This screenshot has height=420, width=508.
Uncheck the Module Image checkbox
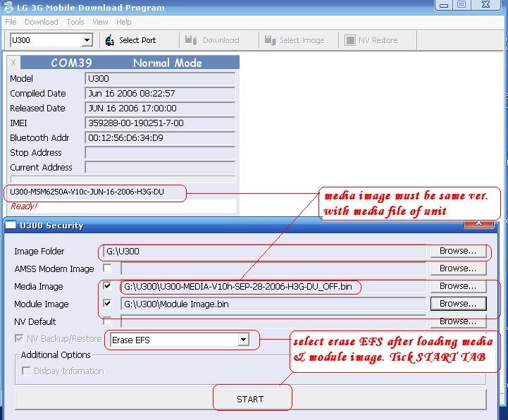[x=107, y=304]
